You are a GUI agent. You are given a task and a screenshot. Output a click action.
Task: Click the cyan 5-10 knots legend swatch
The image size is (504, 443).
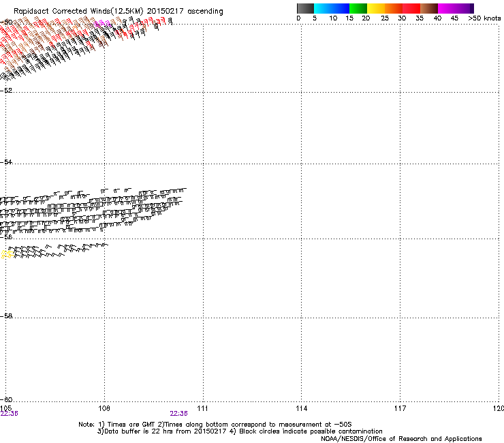pos(323,8)
